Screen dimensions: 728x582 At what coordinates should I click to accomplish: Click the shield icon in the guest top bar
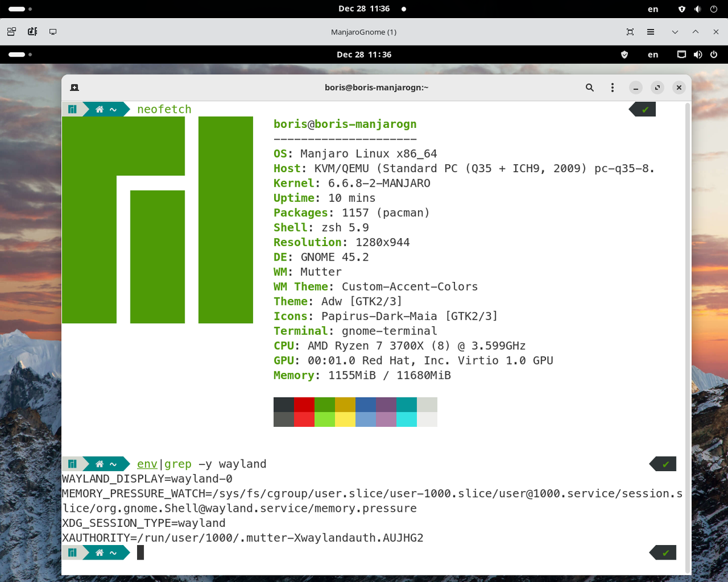point(624,55)
